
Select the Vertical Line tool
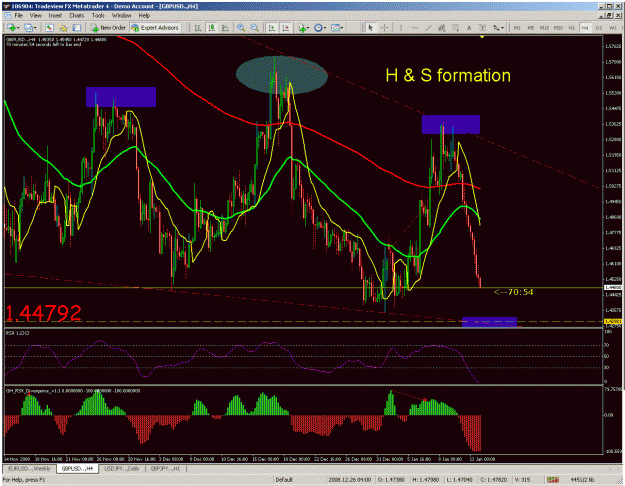[x=401, y=28]
